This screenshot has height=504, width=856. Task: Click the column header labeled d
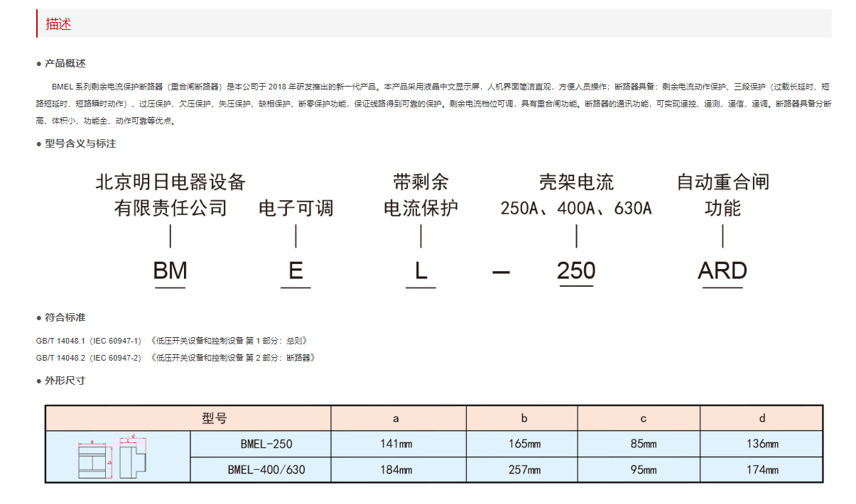coord(762,418)
